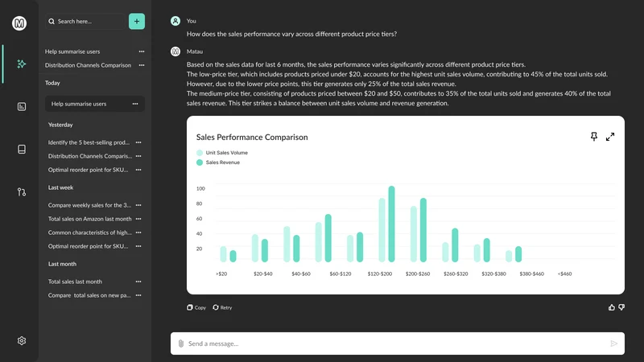Open options for Identify the 5 best-selling prod...
The width and height of the screenshot is (644, 362).
(138, 142)
